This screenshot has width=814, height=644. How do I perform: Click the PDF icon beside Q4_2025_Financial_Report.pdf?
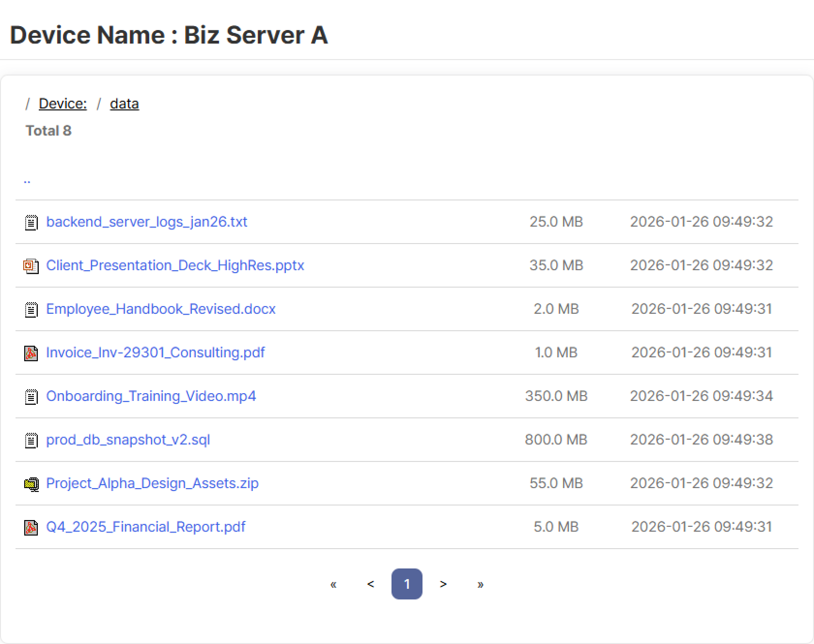coord(31,527)
